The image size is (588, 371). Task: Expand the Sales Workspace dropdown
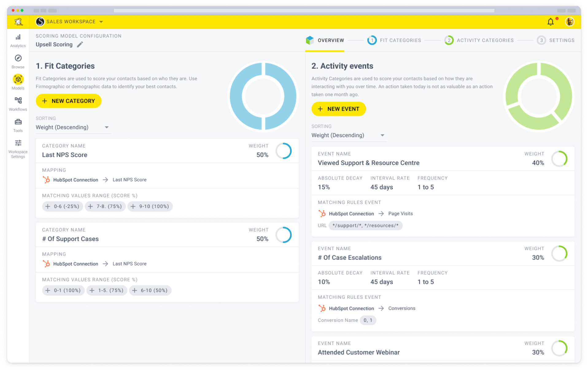[101, 22]
